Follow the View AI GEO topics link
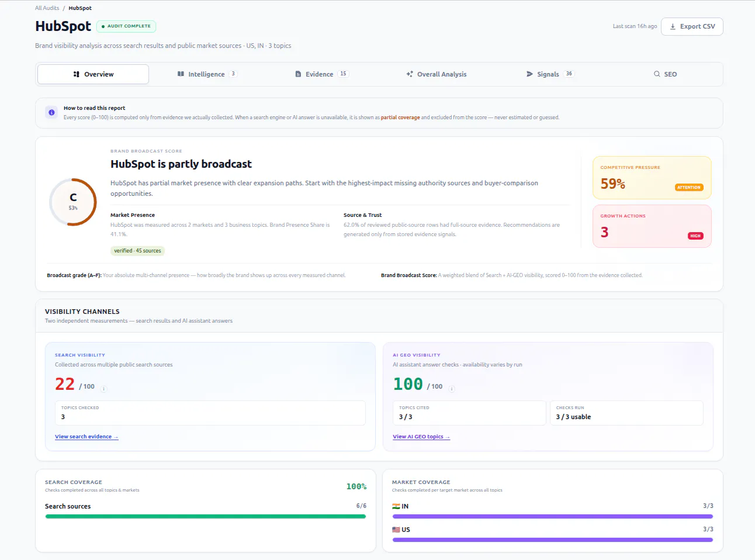This screenshot has width=755, height=560. tap(421, 437)
